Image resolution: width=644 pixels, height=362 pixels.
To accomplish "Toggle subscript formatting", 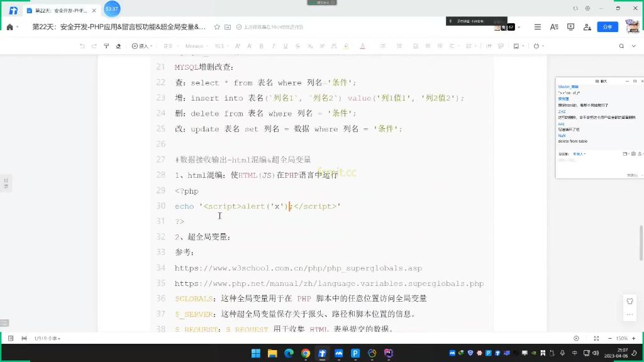I will point(310,46).
